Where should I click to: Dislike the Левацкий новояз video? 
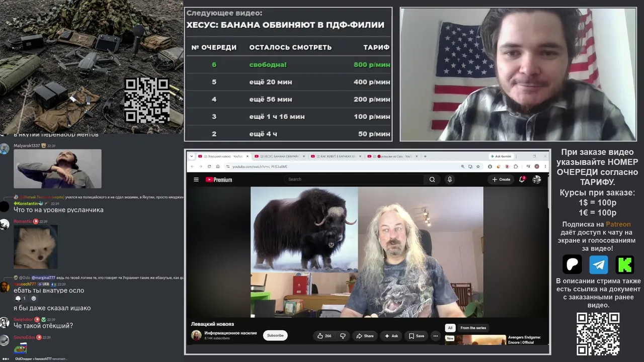click(343, 336)
